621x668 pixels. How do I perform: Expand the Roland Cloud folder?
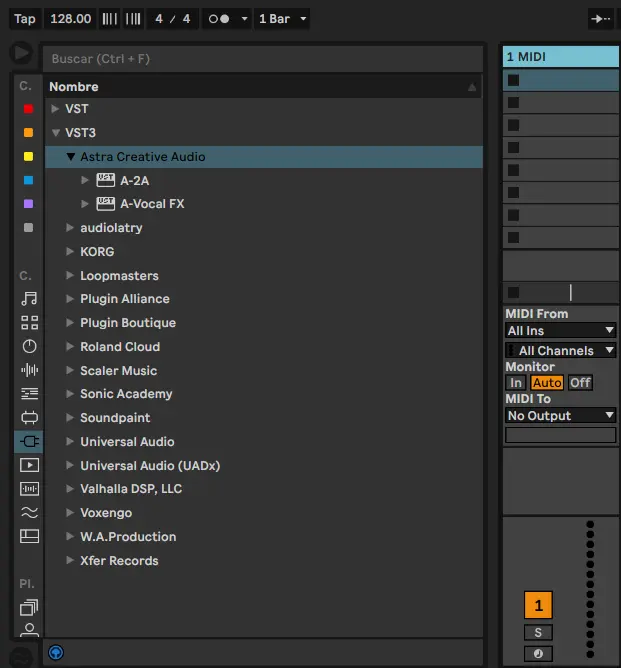tap(70, 346)
